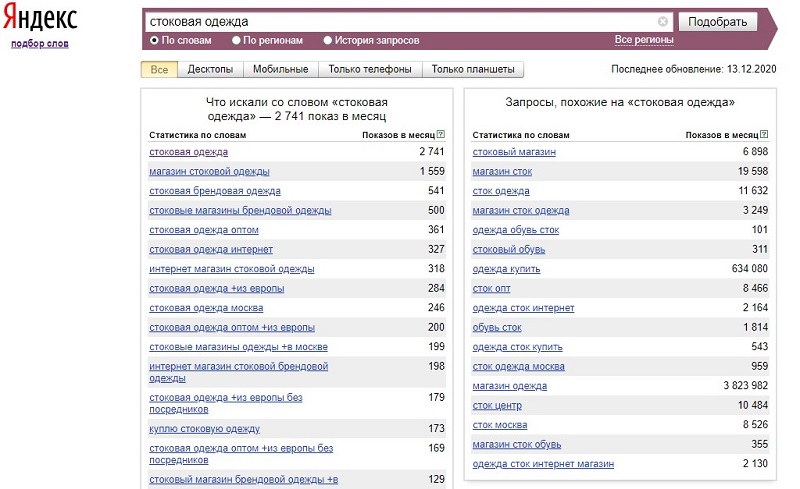
Task: Click the right Статистика по словам header
Action: point(521,135)
